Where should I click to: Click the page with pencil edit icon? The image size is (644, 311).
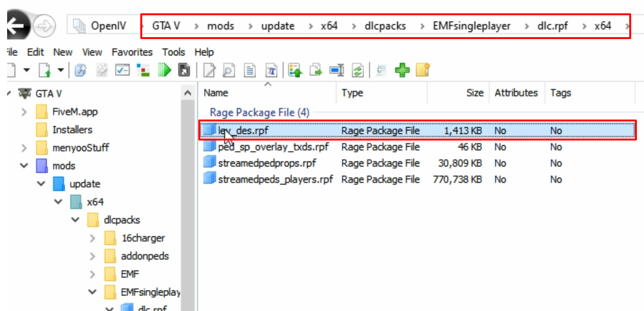209,70
